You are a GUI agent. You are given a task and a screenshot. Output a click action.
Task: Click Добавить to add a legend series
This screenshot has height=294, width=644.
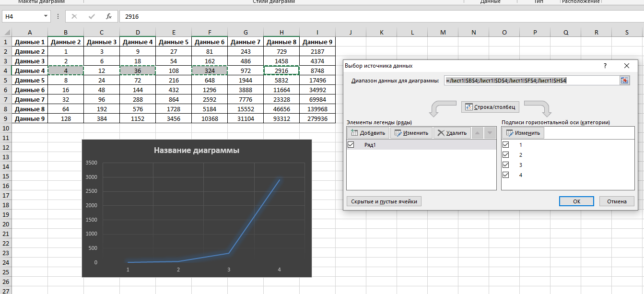[368, 133]
